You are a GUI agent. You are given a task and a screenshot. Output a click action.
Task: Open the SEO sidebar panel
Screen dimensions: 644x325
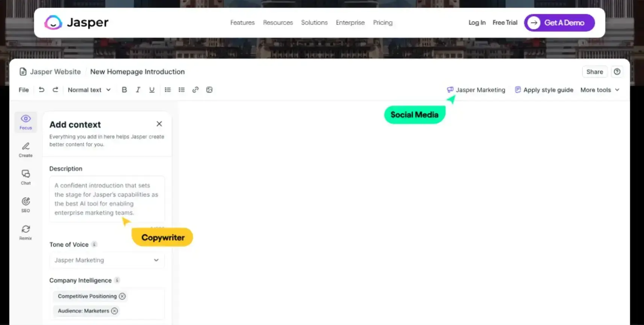26,205
